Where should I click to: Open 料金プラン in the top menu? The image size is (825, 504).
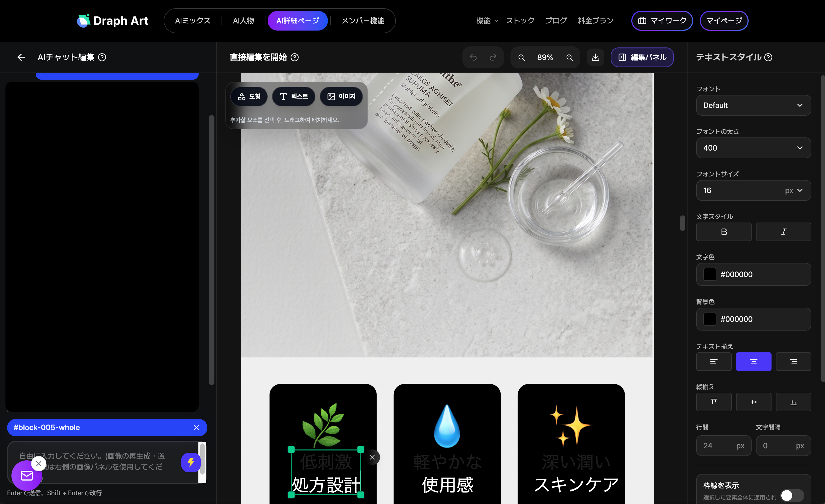coord(595,21)
